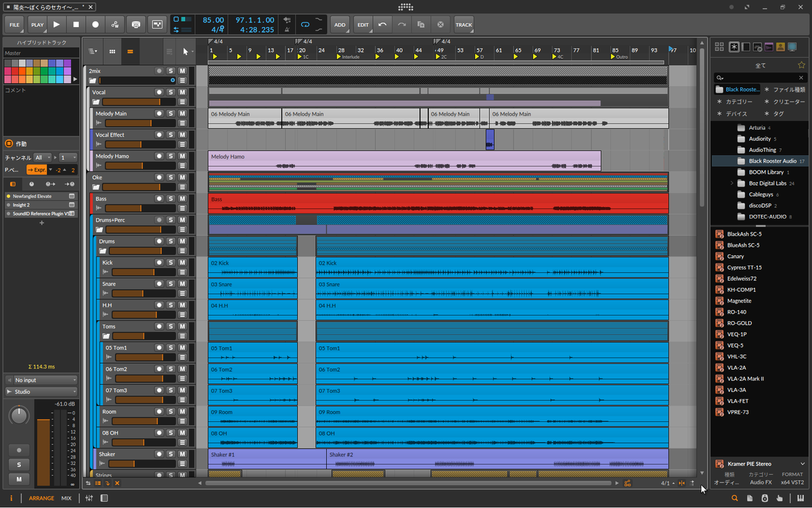Arm record on Vocal Effect track
This screenshot has height=508, width=812.
coord(159,135)
